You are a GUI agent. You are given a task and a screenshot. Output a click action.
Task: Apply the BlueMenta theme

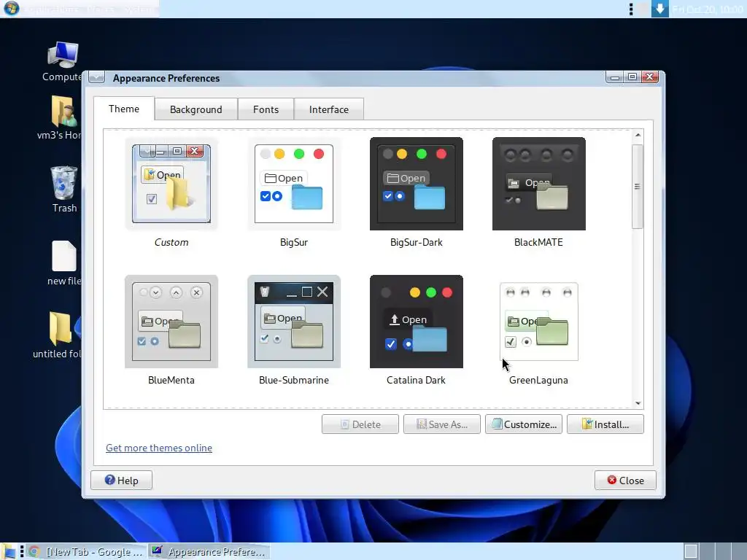pos(171,322)
